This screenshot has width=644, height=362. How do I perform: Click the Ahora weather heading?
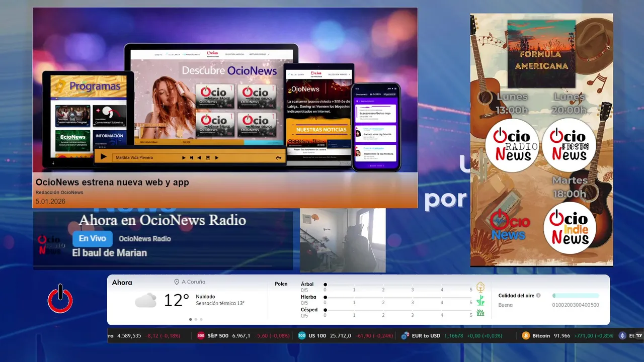pyautogui.click(x=122, y=283)
